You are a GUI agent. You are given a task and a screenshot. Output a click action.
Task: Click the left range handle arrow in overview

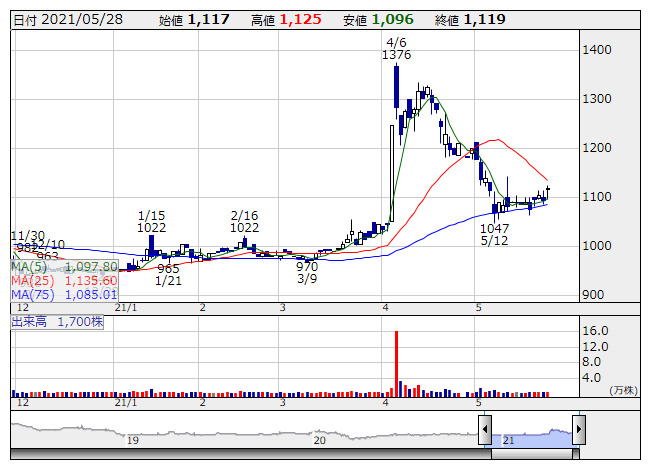pos(485,431)
